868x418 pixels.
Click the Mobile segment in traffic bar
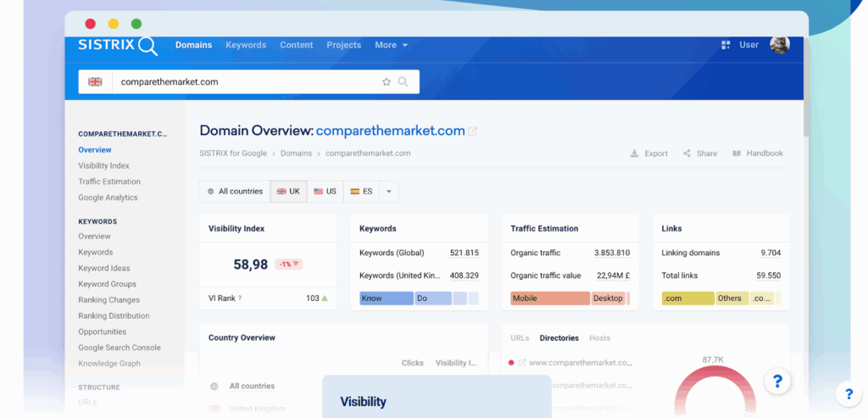point(549,298)
